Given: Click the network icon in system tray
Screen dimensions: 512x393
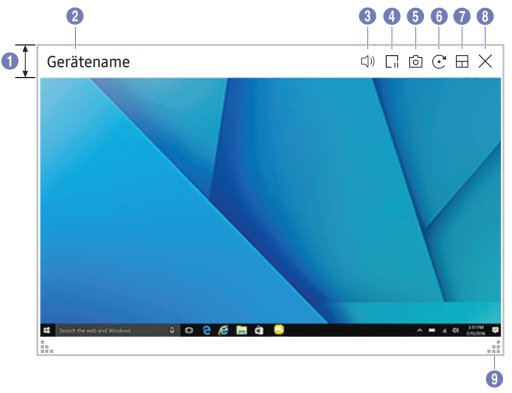Looking at the screenshot, I should [445, 330].
